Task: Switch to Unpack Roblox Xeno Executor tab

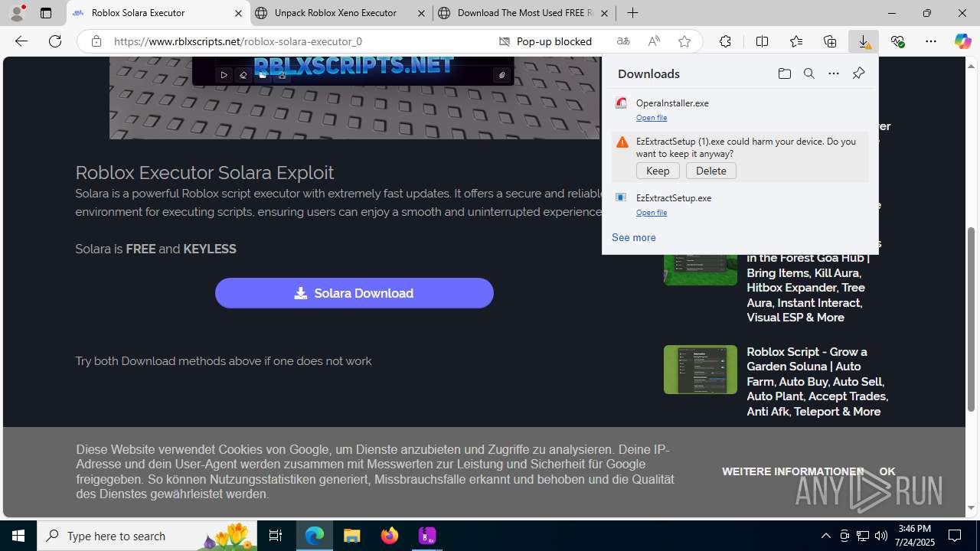Action: 340,13
